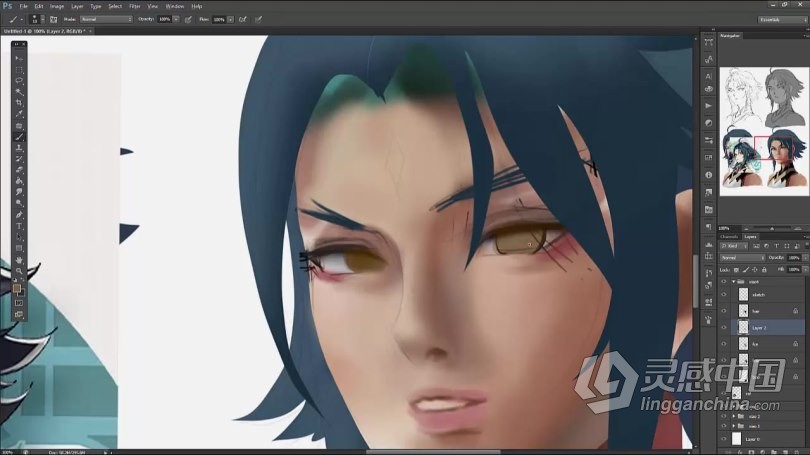810x455 pixels.
Task: Select the Eraser tool
Action: point(19,170)
